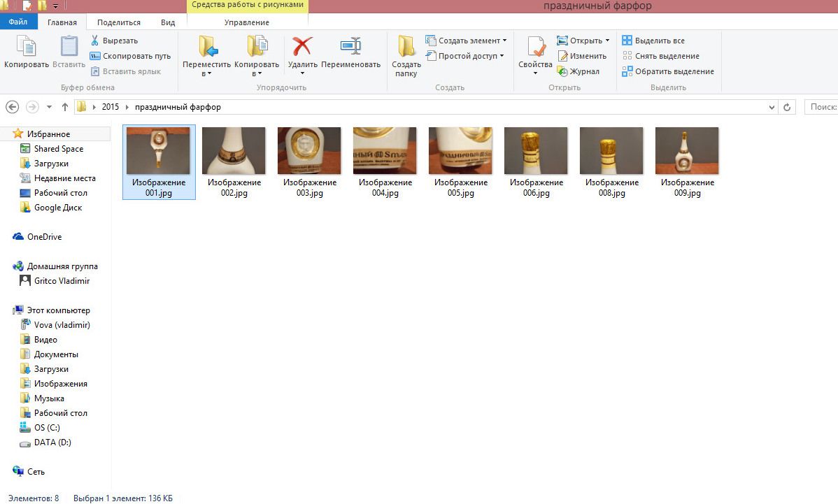The image size is (838, 504).
Task: Open OneDrive in the navigation pane
Action: pyautogui.click(x=44, y=237)
